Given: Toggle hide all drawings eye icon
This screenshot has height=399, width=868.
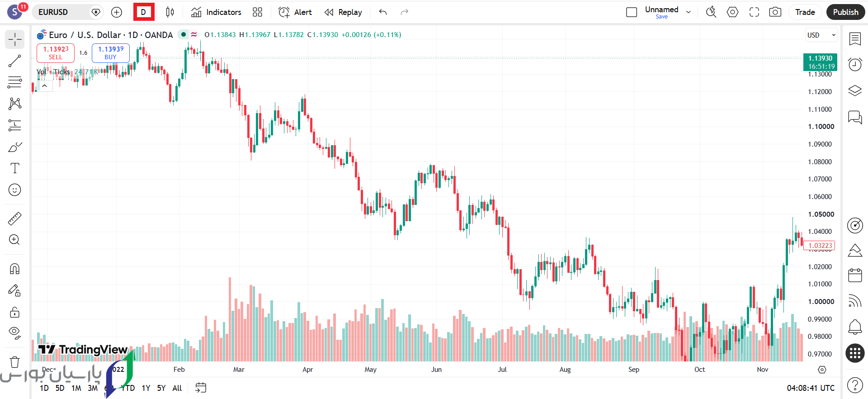Looking at the screenshot, I should pos(15,333).
